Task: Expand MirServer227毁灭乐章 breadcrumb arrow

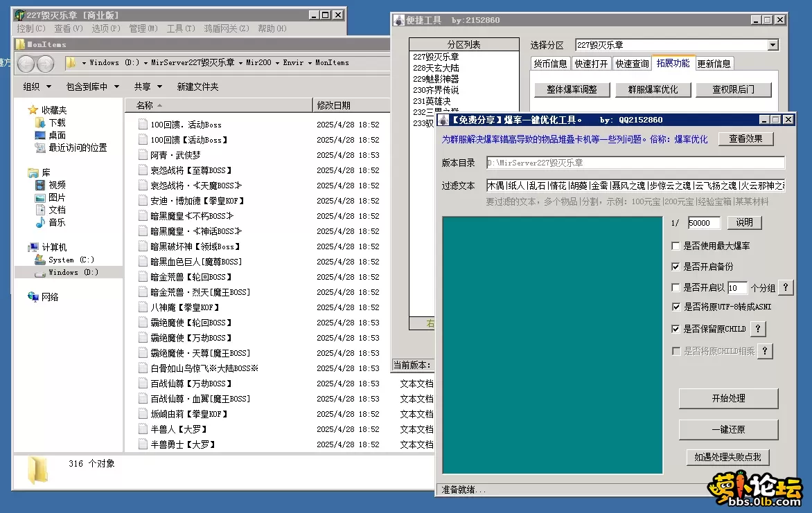Action: click(241, 62)
